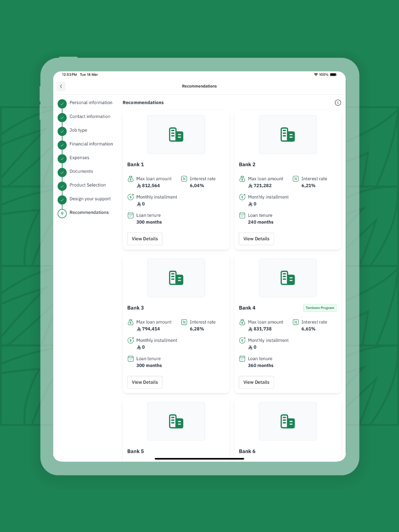Click the Tamkeen Program badge on Bank 4
The width and height of the screenshot is (399, 532).
(x=320, y=308)
